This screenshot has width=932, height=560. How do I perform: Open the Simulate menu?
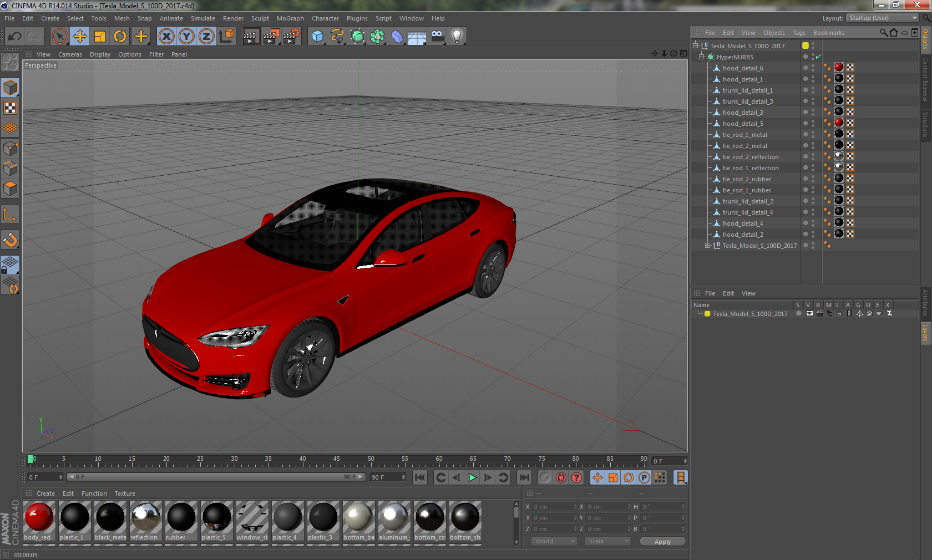(203, 18)
